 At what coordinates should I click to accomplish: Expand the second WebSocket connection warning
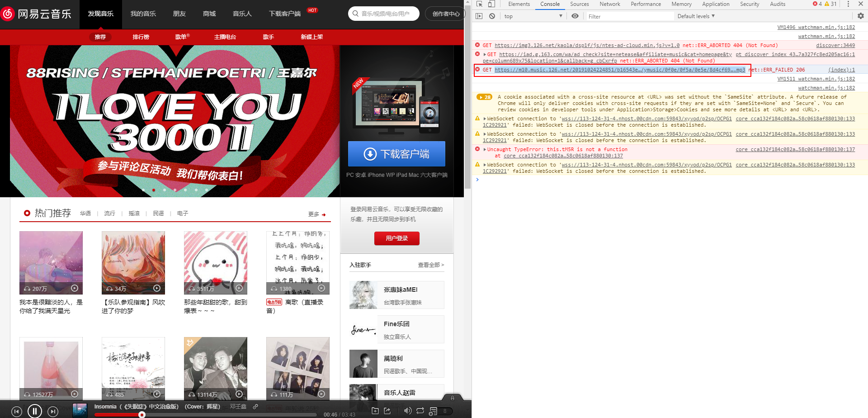click(485, 134)
